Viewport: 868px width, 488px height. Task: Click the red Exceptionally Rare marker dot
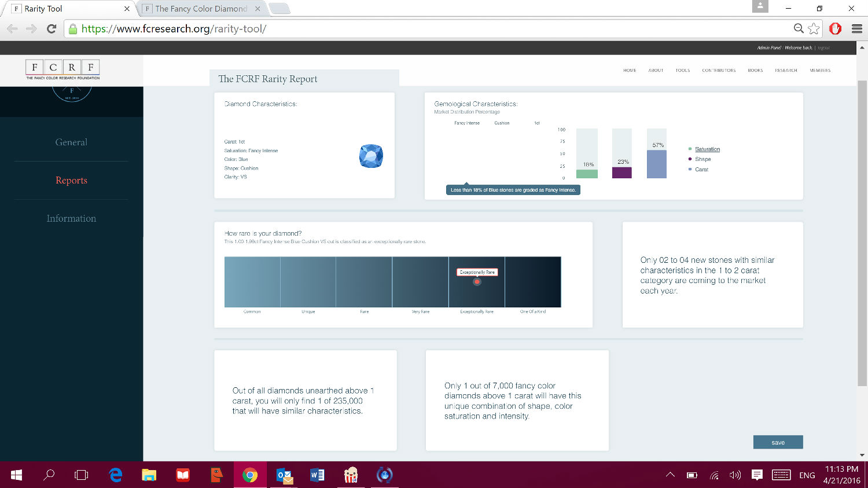point(477,282)
